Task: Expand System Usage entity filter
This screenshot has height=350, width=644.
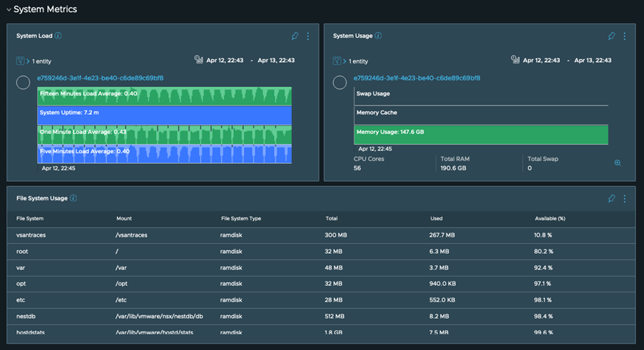Action: (344, 61)
